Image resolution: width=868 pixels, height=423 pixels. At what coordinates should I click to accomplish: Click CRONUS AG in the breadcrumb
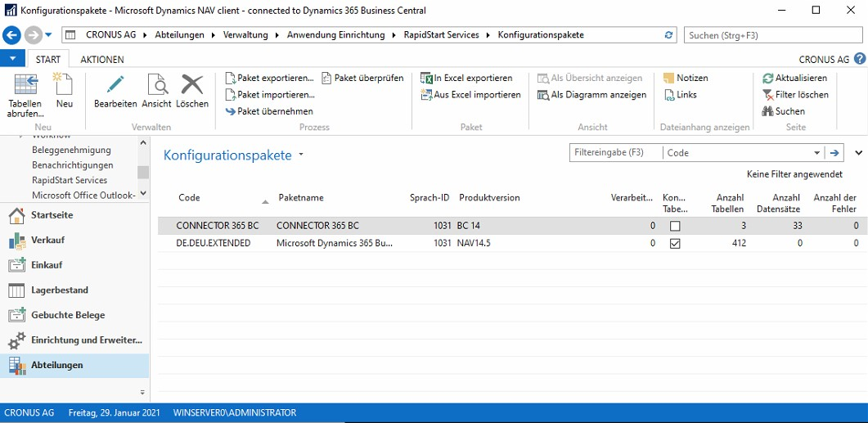(110, 35)
